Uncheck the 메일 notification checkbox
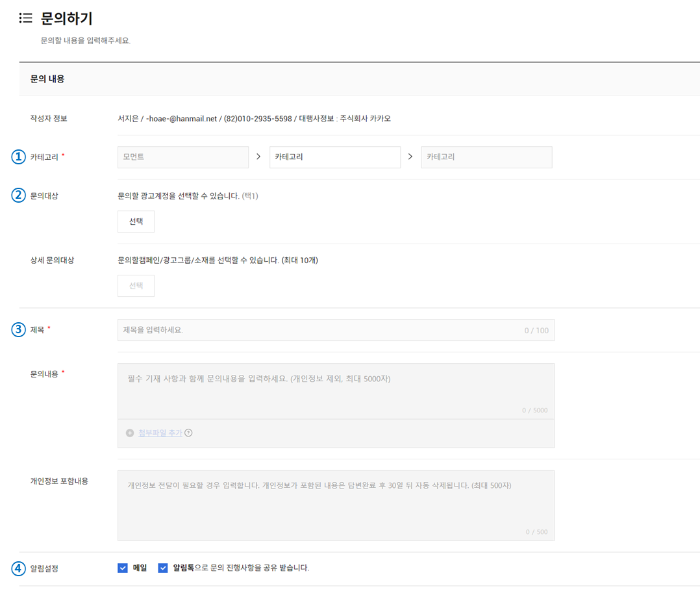The height and width of the screenshot is (597, 700). click(x=123, y=568)
